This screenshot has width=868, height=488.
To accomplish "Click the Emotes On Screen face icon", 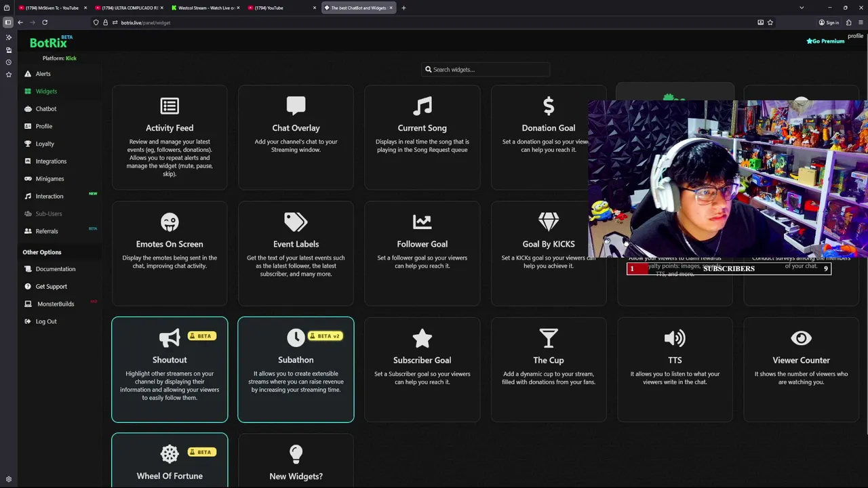I will (170, 222).
